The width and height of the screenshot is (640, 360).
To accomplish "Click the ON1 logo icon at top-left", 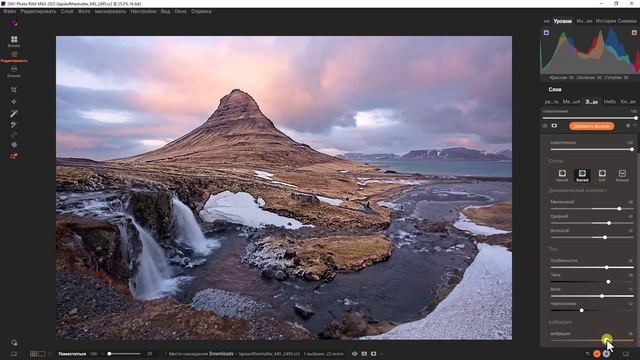I will click(x=14, y=23).
